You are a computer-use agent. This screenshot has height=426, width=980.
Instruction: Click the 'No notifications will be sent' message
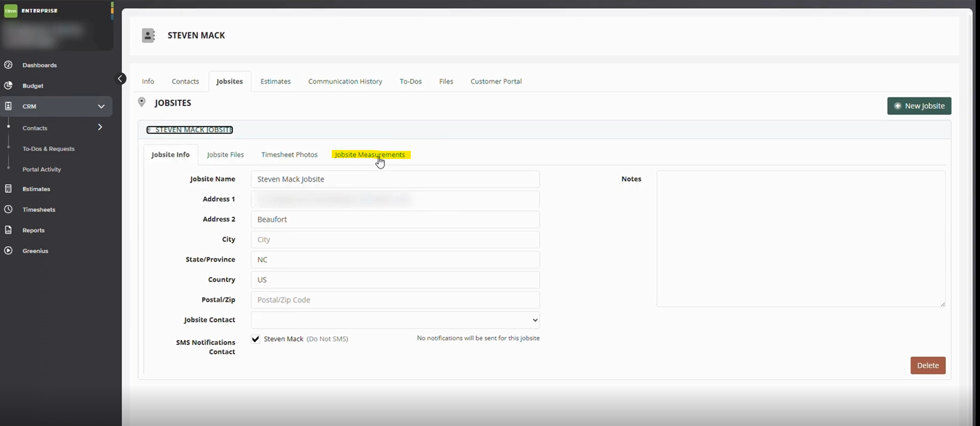(478, 338)
